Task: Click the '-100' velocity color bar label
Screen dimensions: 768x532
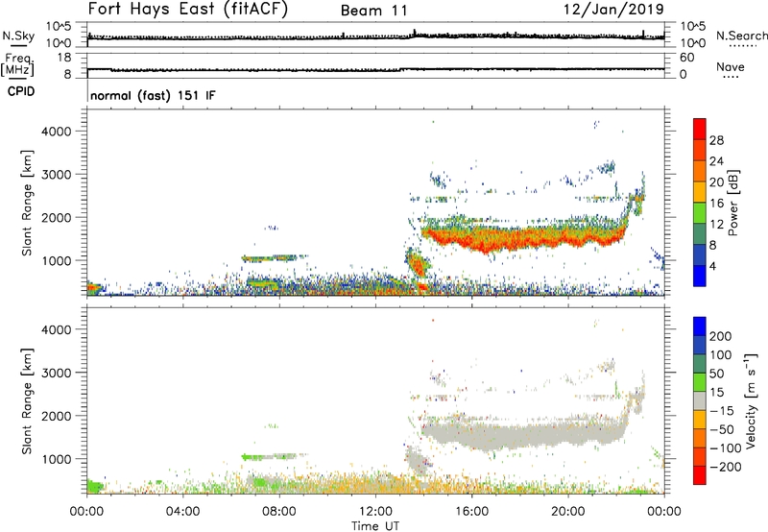Action: click(726, 448)
